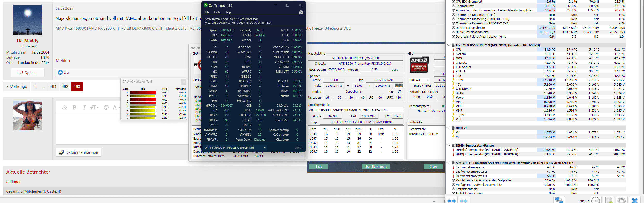Click the DRAM-Lesebandbreite clock icon
This screenshot has height=203, width=644.
[x=453, y=28]
